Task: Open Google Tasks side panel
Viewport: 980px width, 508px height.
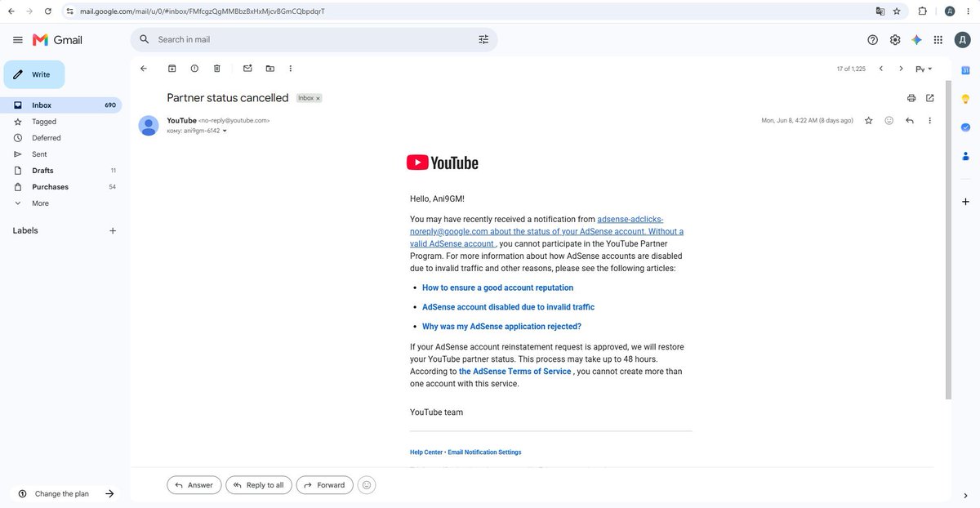Action: coord(965,127)
